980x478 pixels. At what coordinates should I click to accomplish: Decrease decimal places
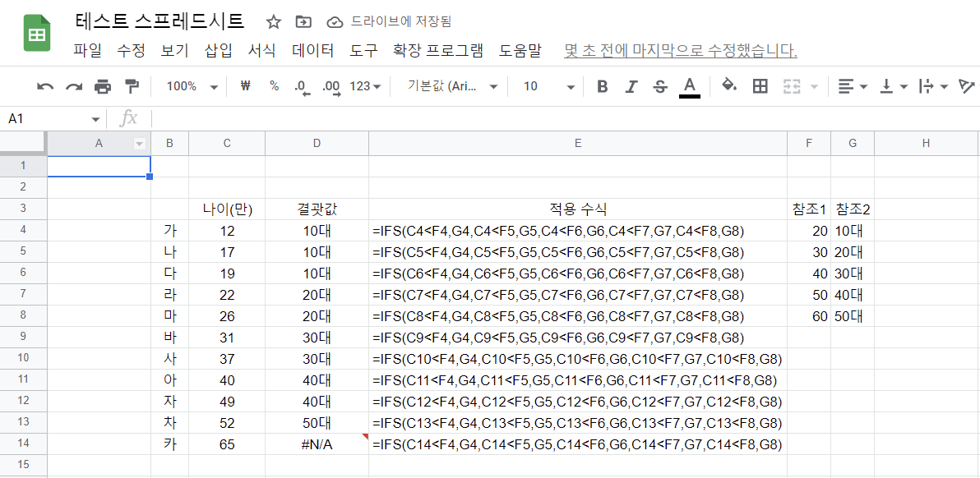pyautogui.click(x=303, y=87)
